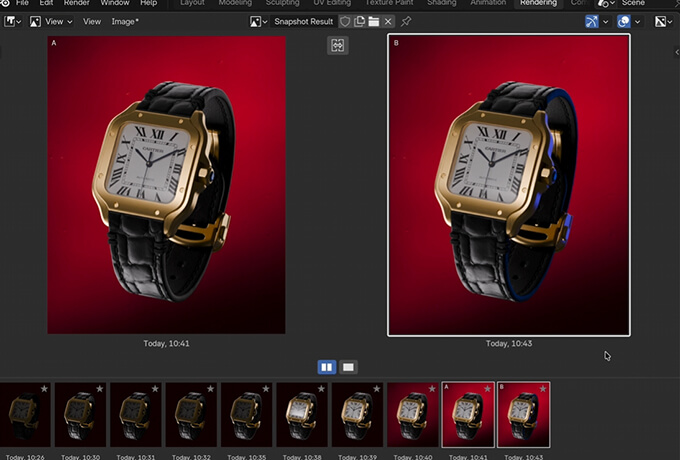Unlink the Snapshot Result image with X
The image size is (680, 460).
click(x=388, y=21)
